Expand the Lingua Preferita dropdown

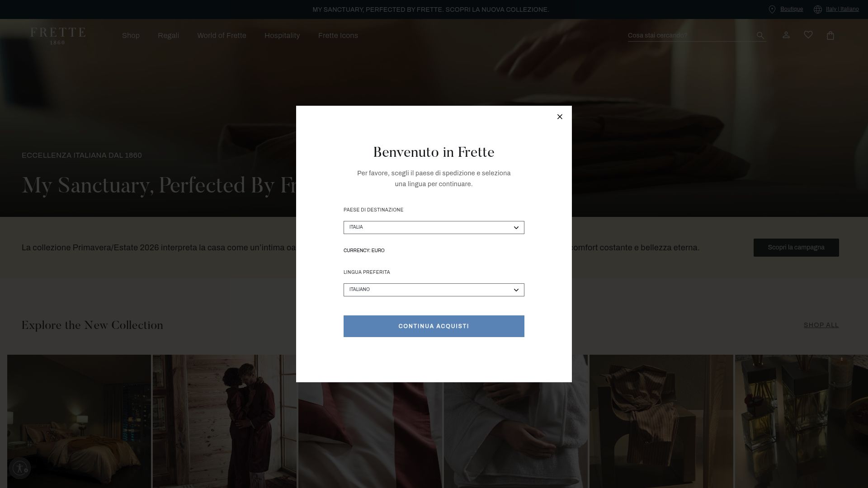tap(434, 290)
